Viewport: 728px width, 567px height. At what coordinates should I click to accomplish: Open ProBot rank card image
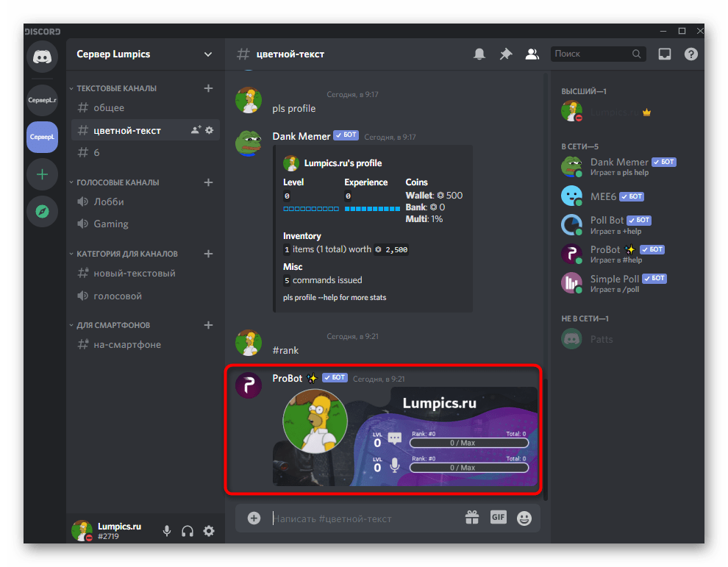click(405, 437)
